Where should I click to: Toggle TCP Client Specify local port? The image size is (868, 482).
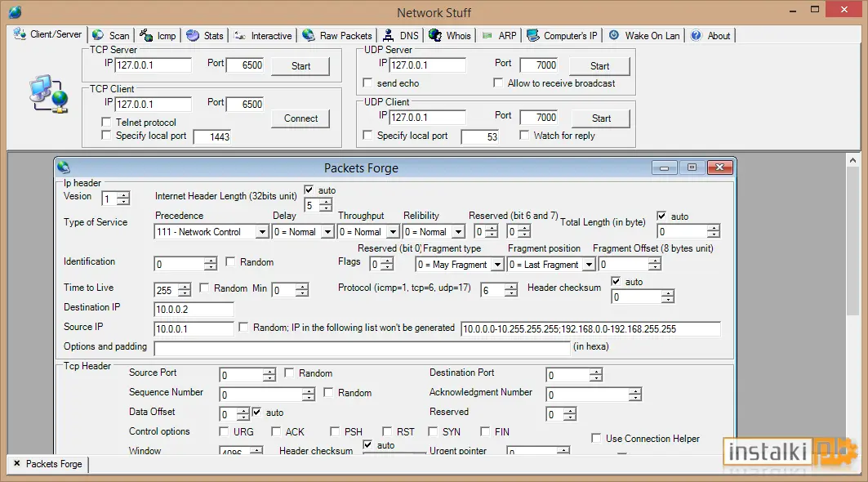tap(106, 135)
